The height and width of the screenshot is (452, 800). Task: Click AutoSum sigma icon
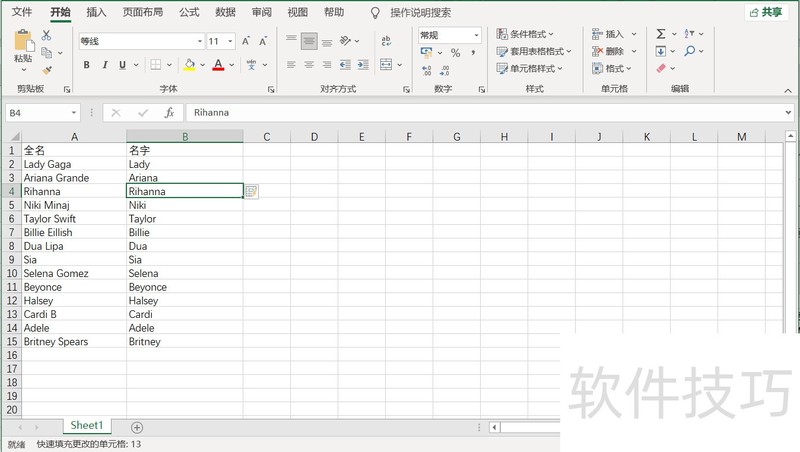pyautogui.click(x=661, y=34)
